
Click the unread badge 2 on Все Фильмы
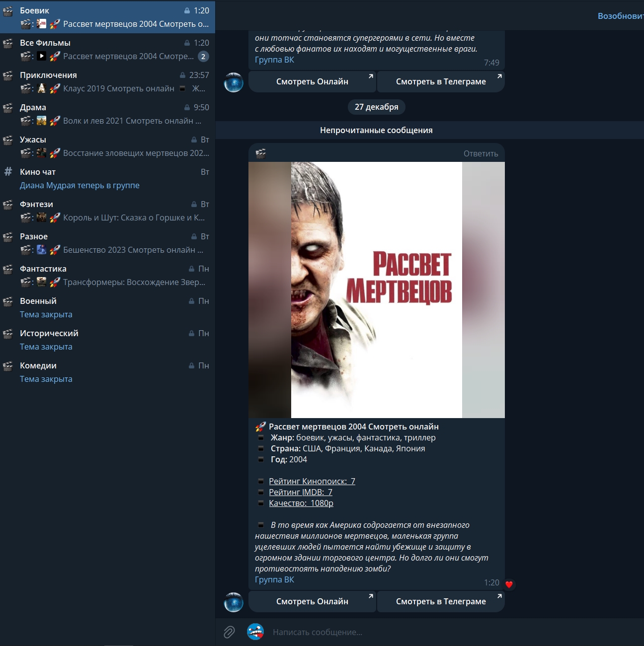click(x=203, y=57)
